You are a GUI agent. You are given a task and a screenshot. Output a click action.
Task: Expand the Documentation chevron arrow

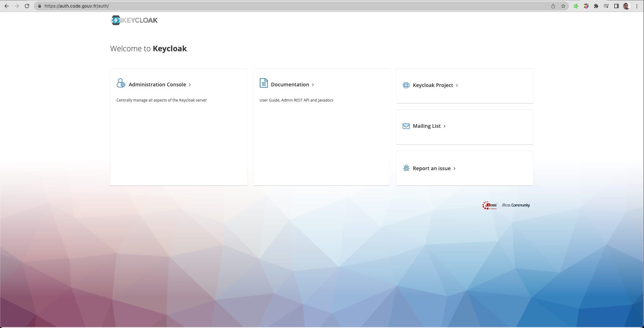[313, 85]
